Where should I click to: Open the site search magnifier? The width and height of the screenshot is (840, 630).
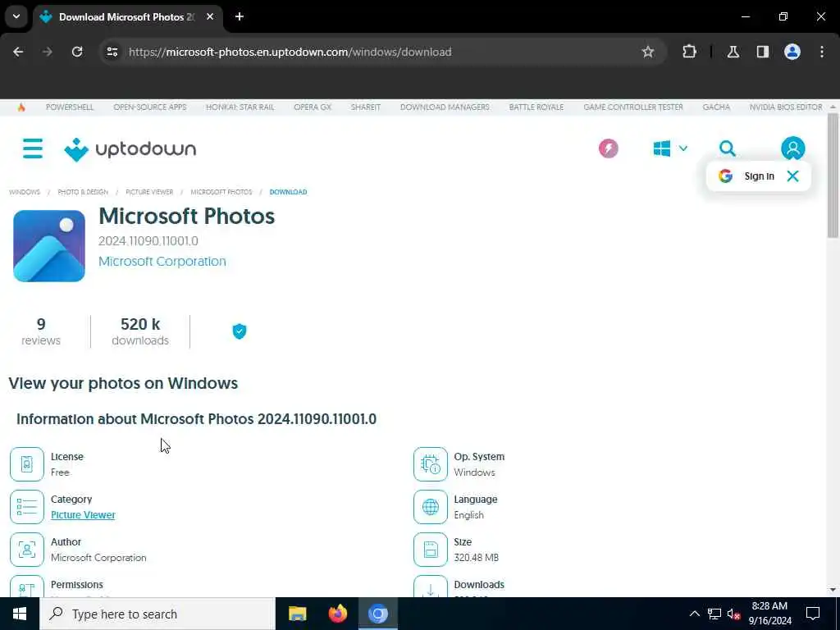tap(727, 148)
